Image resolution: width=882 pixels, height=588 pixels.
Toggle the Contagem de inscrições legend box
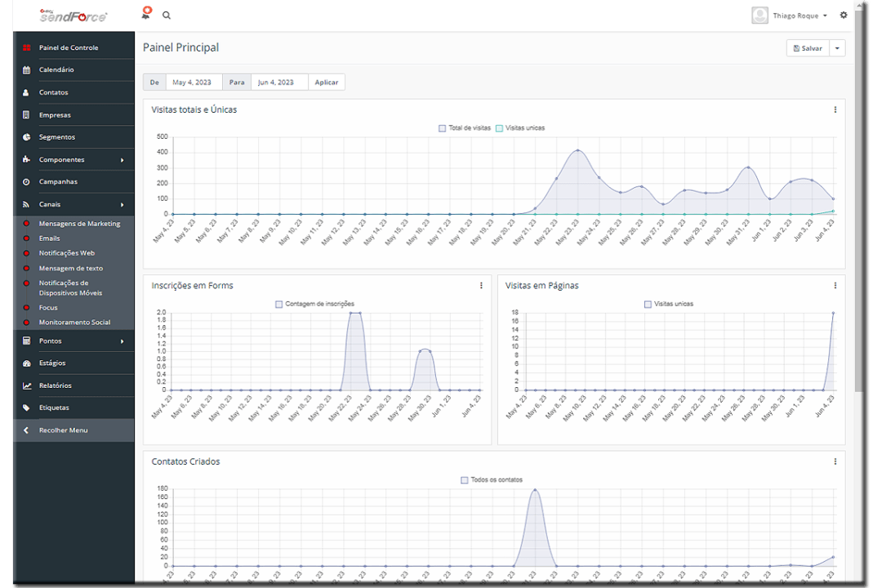tap(278, 305)
